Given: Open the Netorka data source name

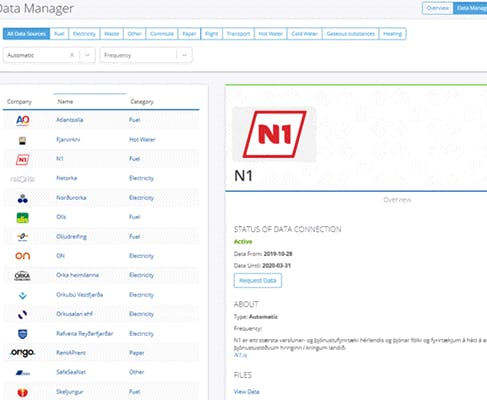Looking at the screenshot, I should point(66,178).
